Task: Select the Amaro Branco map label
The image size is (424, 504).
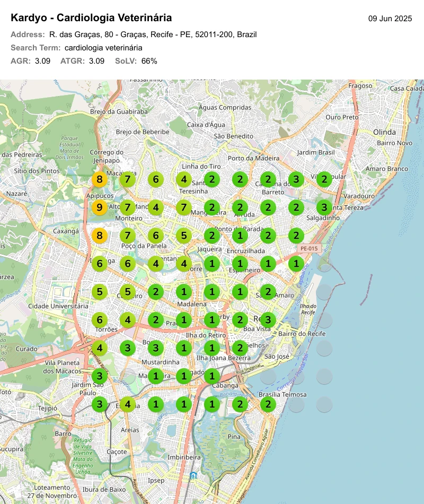Action: click(387, 169)
